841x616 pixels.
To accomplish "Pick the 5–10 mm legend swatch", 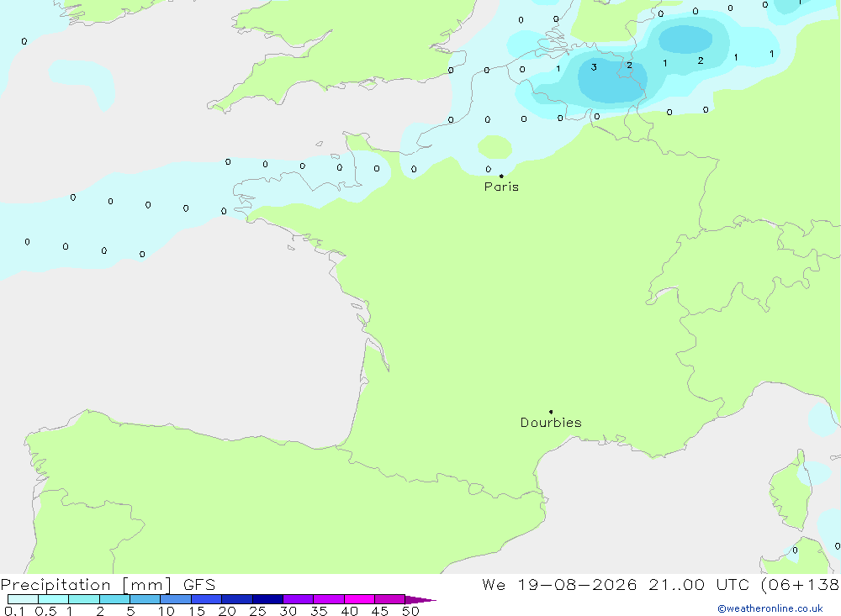I will (x=145, y=599).
